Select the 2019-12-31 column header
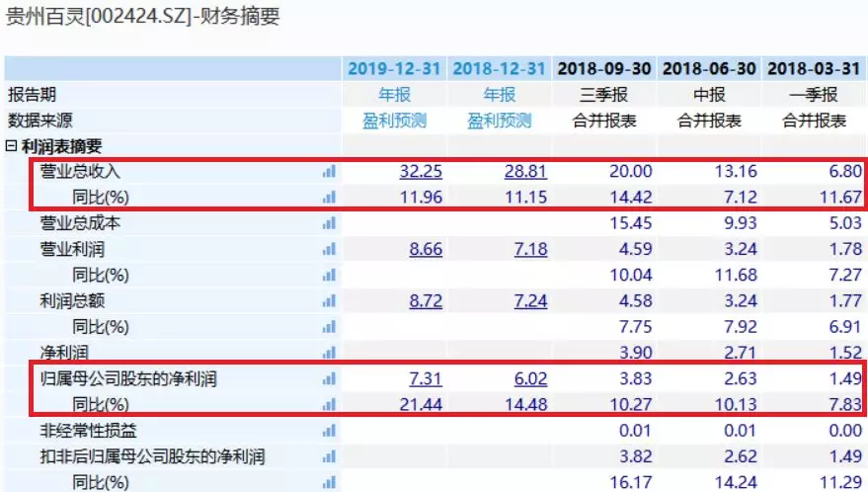This screenshot has height=492, width=868. pos(394,69)
